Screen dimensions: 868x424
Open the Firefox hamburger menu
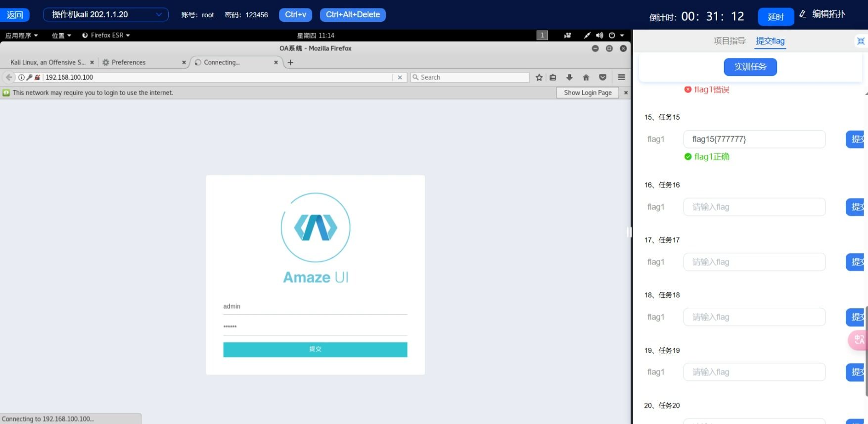click(622, 77)
